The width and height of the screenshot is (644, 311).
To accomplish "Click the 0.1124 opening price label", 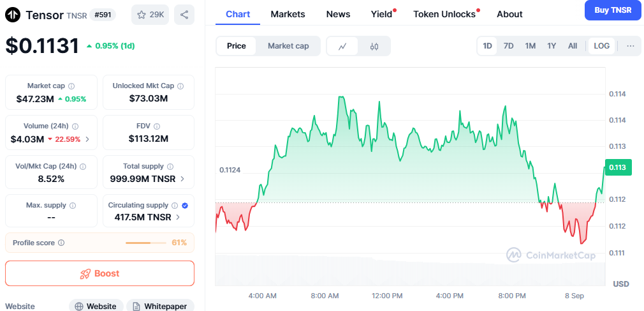I will click(x=230, y=171).
